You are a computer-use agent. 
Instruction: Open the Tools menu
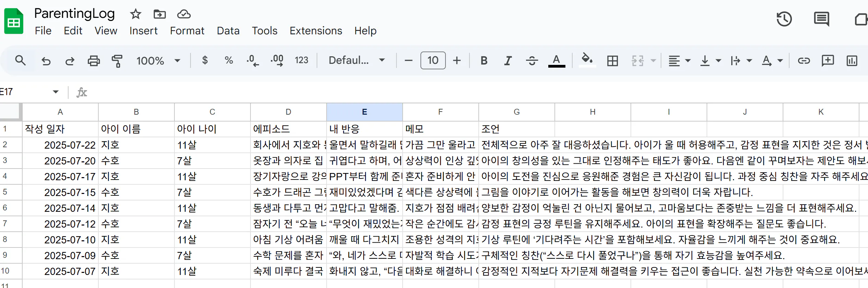pos(265,31)
